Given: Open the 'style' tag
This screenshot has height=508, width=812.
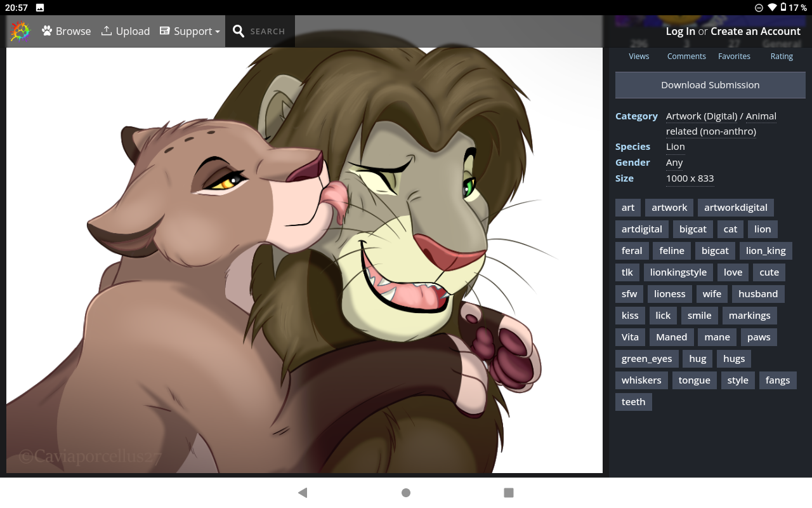Looking at the screenshot, I should tap(738, 380).
